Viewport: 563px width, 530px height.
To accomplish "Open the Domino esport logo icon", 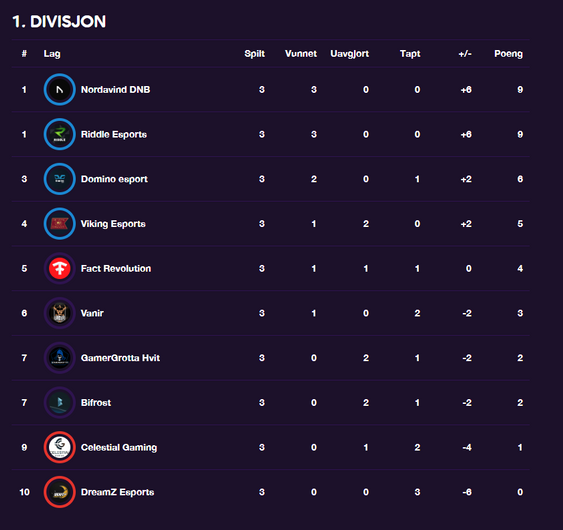I will [x=60, y=179].
